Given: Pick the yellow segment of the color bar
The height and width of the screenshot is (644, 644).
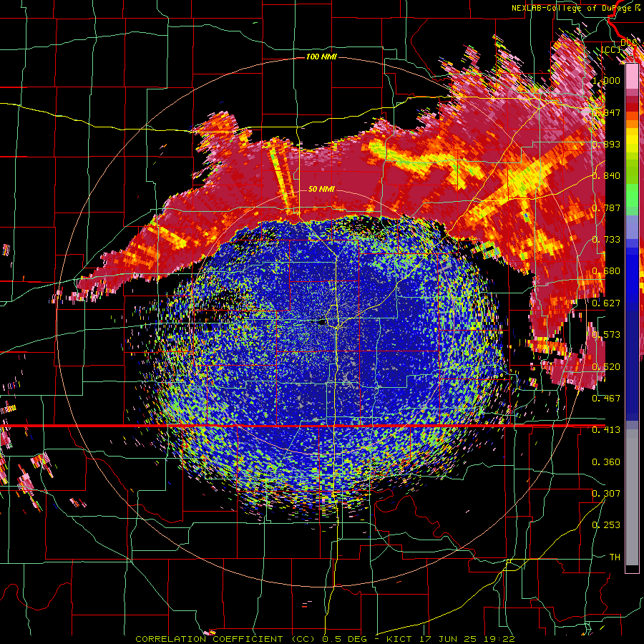Looking at the screenshot, I should pyautogui.click(x=632, y=140).
